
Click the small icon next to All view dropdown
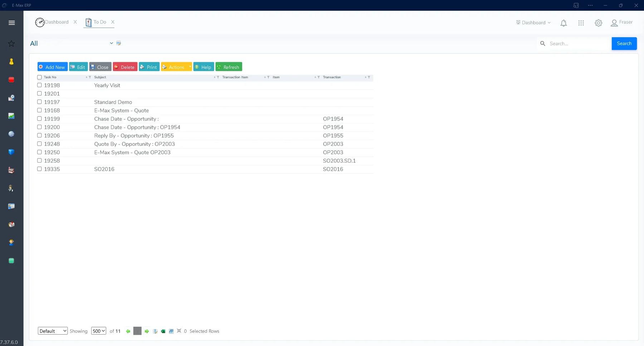coord(119,43)
